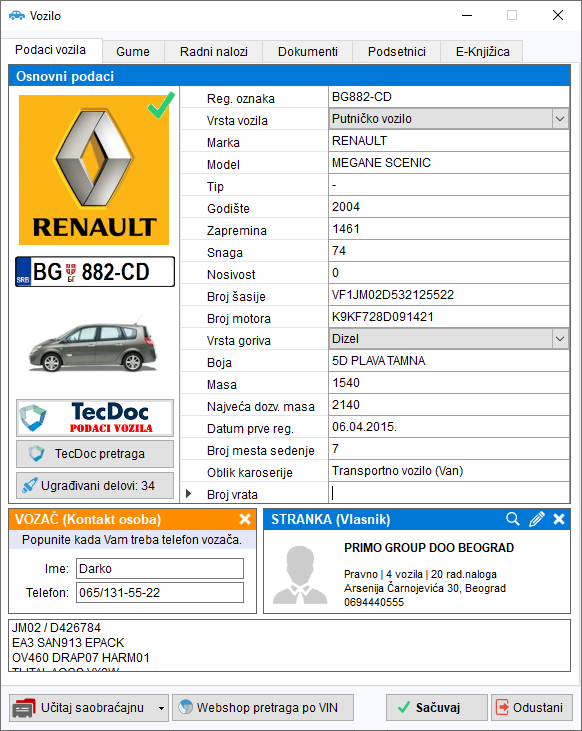Switch to the Gume tab

coord(133,51)
